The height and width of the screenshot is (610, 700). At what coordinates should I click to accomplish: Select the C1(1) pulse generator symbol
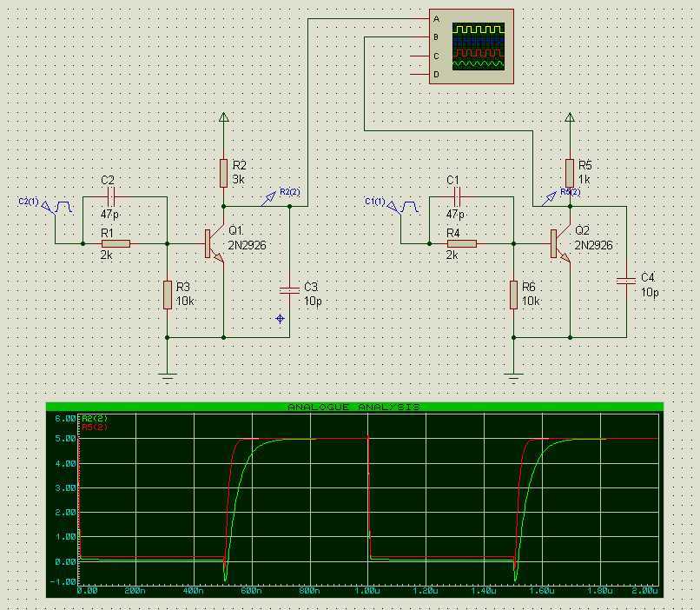coord(407,207)
